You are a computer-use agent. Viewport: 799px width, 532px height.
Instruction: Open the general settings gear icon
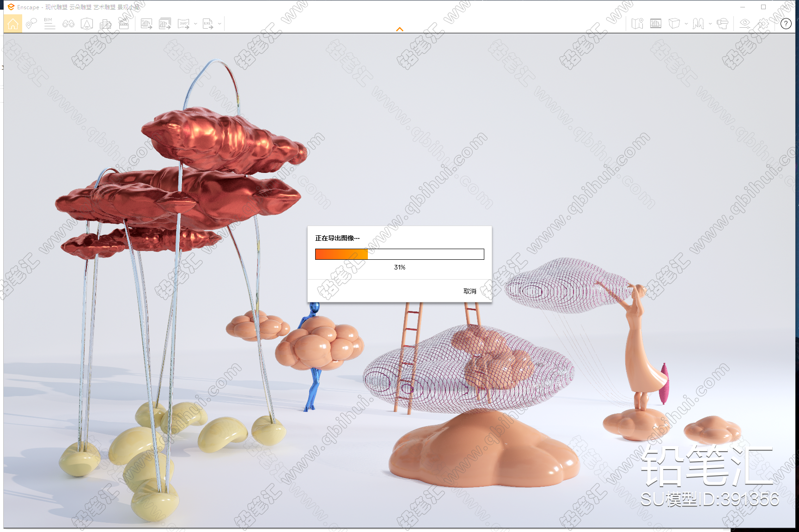click(763, 24)
